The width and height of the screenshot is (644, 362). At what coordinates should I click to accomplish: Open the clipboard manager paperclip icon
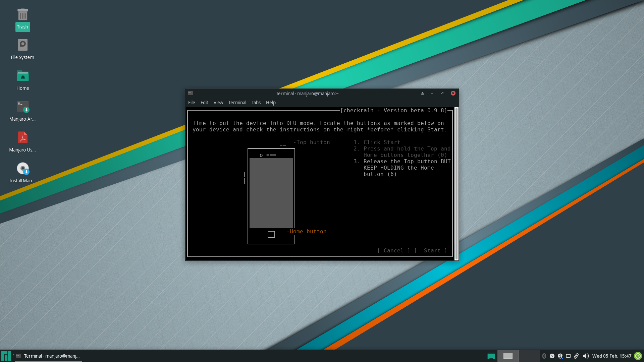576,356
